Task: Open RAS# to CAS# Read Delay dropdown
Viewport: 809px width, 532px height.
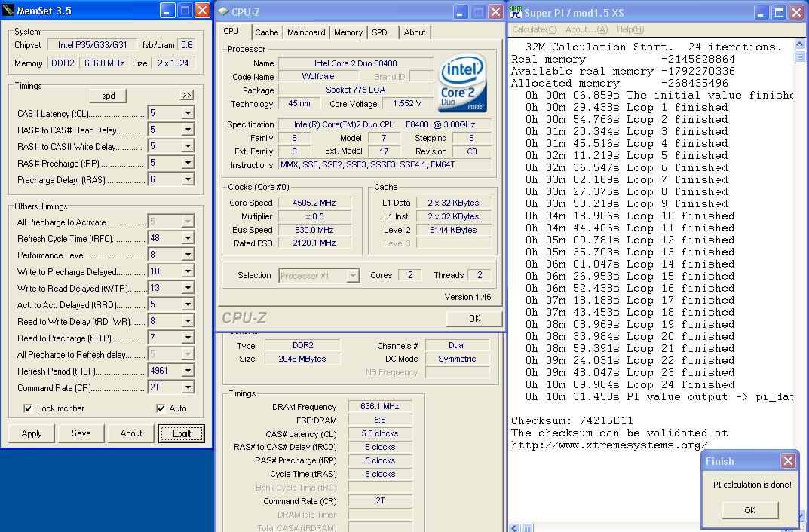Action: click(x=188, y=130)
